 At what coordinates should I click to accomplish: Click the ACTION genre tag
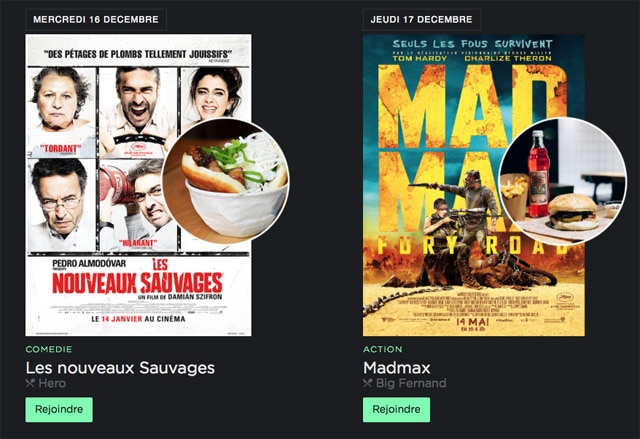pyautogui.click(x=383, y=349)
